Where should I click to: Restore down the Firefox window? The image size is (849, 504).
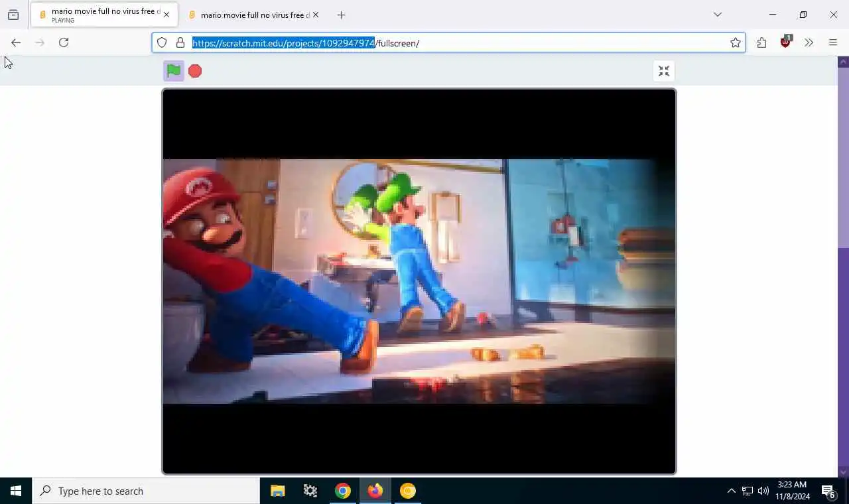pyautogui.click(x=803, y=15)
